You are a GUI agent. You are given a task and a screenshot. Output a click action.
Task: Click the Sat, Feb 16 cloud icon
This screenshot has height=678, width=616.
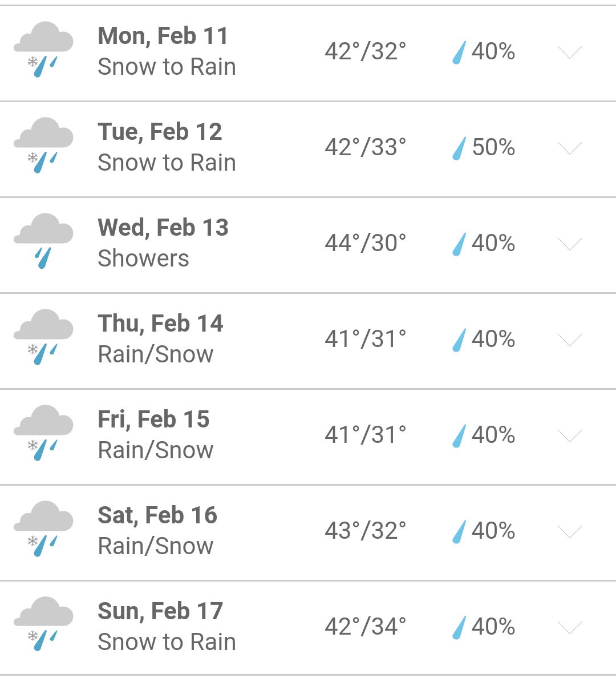tap(43, 529)
